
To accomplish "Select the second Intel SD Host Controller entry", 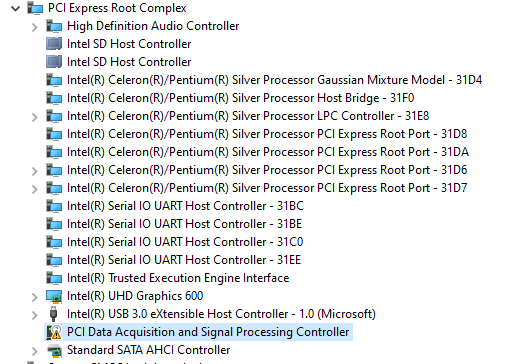I will click(x=129, y=62).
